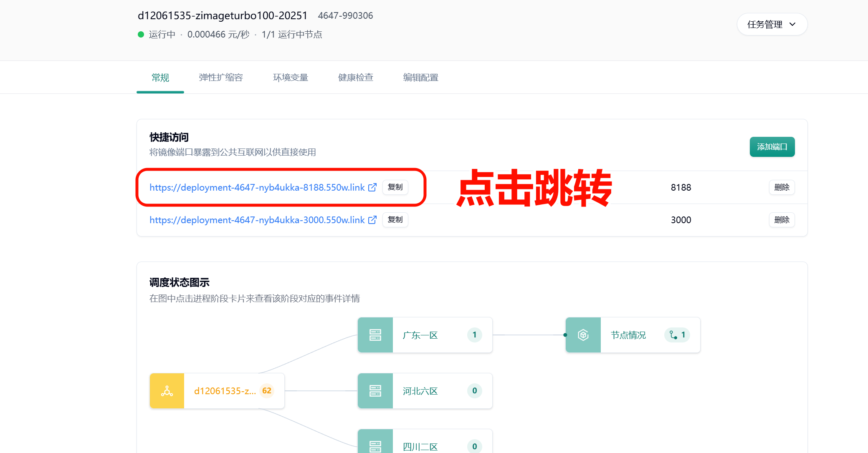Click the 节点情况 cube icon
This screenshot has height=453, width=868.
[583, 335]
